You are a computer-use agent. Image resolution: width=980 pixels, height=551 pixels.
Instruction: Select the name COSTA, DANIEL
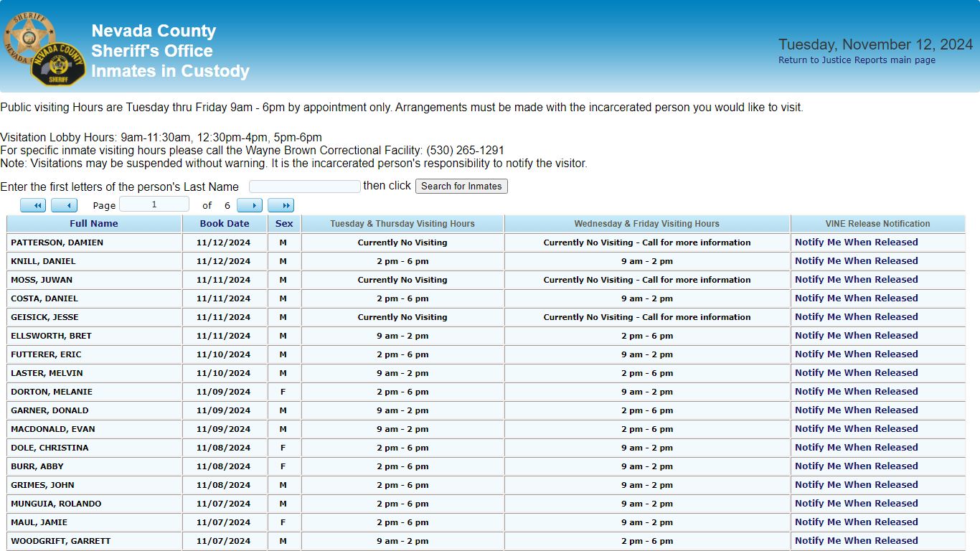pyautogui.click(x=44, y=298)
